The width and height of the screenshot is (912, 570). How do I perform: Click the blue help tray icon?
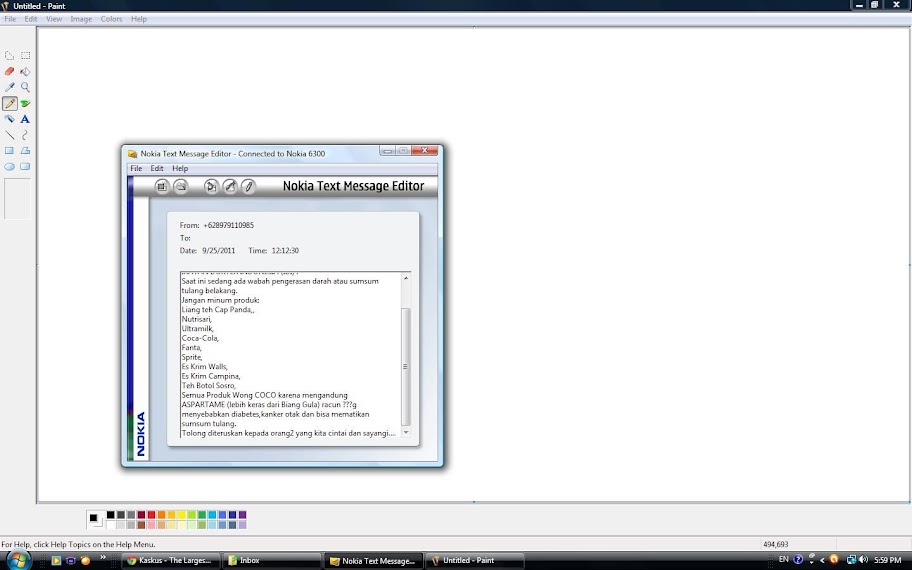click(x=798, y=560)
